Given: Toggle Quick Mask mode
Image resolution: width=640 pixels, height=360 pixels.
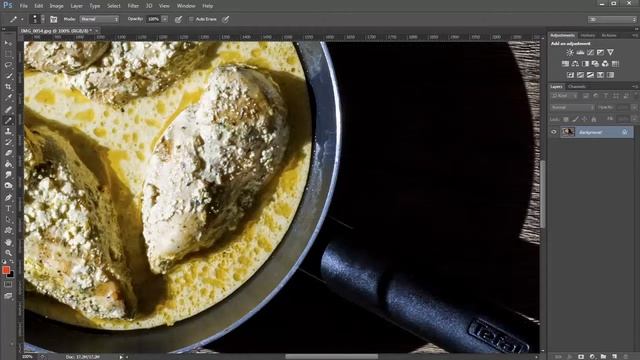Looking at the screenshot, I should (x=8, y=284).
